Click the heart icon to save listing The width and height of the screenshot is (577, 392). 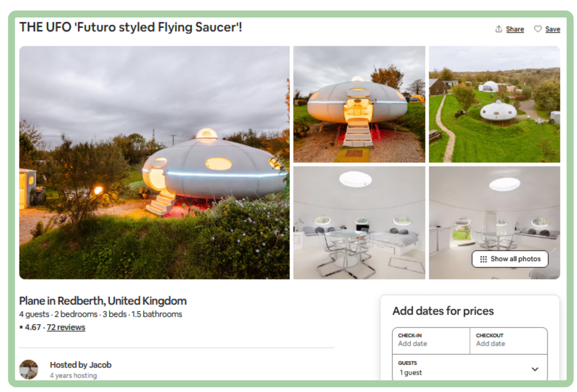coord(538,29)
